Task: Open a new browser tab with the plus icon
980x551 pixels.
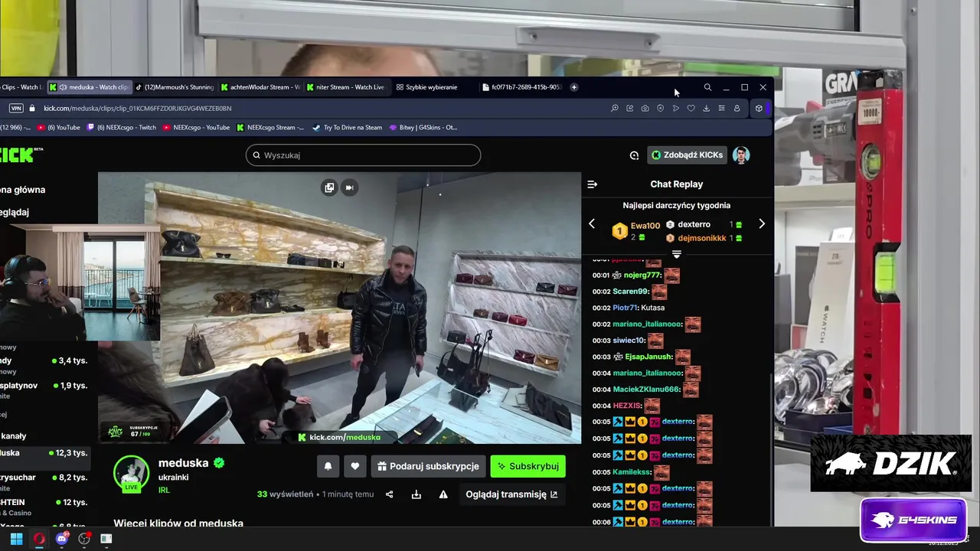Action: (574, 87)
